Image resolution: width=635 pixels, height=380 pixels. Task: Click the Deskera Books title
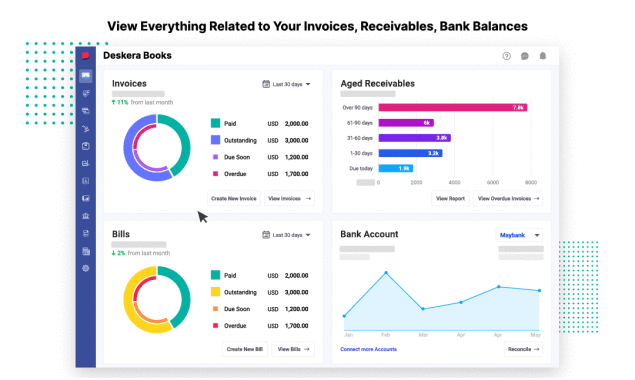click(x=137, y=56)
